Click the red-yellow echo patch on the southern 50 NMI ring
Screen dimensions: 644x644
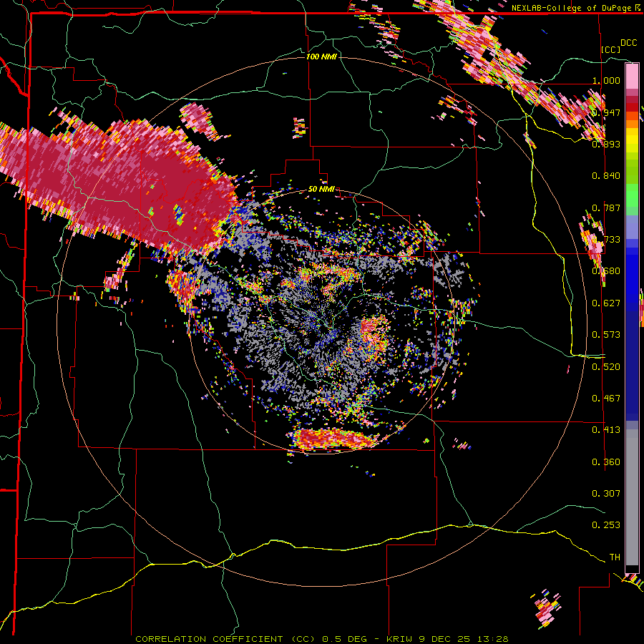point(333,439)
